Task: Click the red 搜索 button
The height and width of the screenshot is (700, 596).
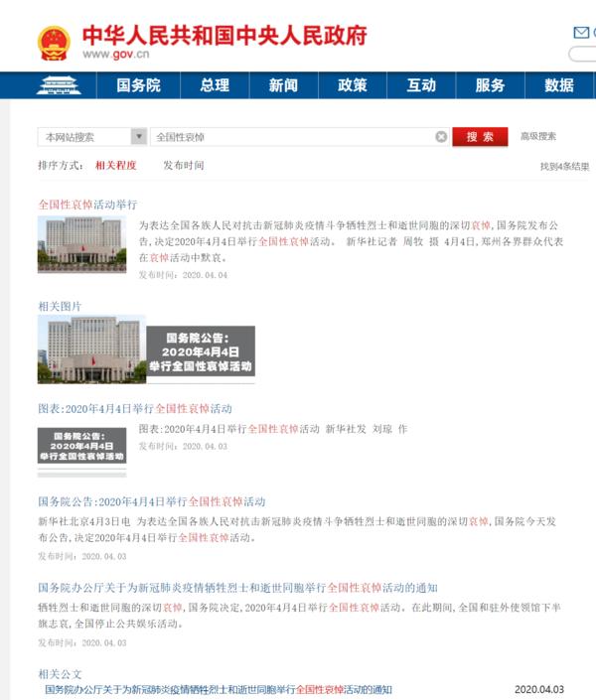Action: [480, 137]
